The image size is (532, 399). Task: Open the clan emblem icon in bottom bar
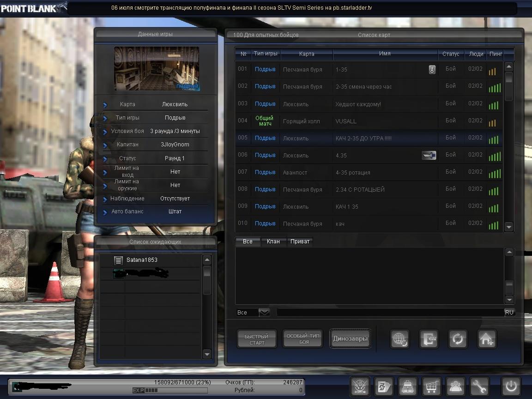coord(359,386)
